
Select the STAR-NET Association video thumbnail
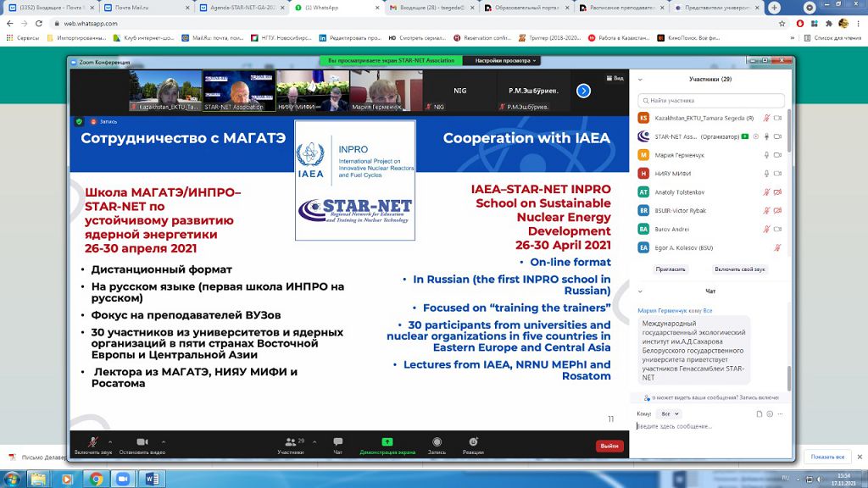(238, 91)
